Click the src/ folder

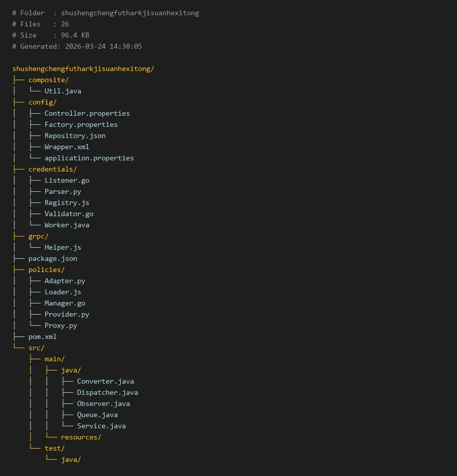(x=36, y=348)
